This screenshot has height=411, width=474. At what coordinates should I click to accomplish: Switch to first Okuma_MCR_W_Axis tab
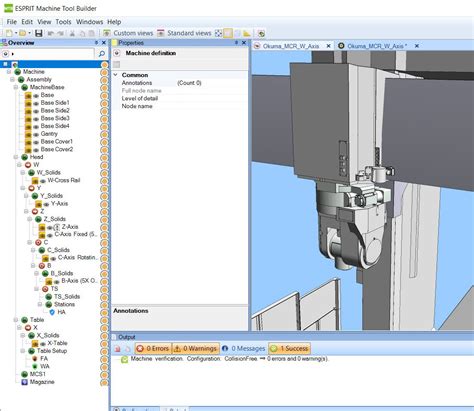pyautogui.click(x=291, y=46)
